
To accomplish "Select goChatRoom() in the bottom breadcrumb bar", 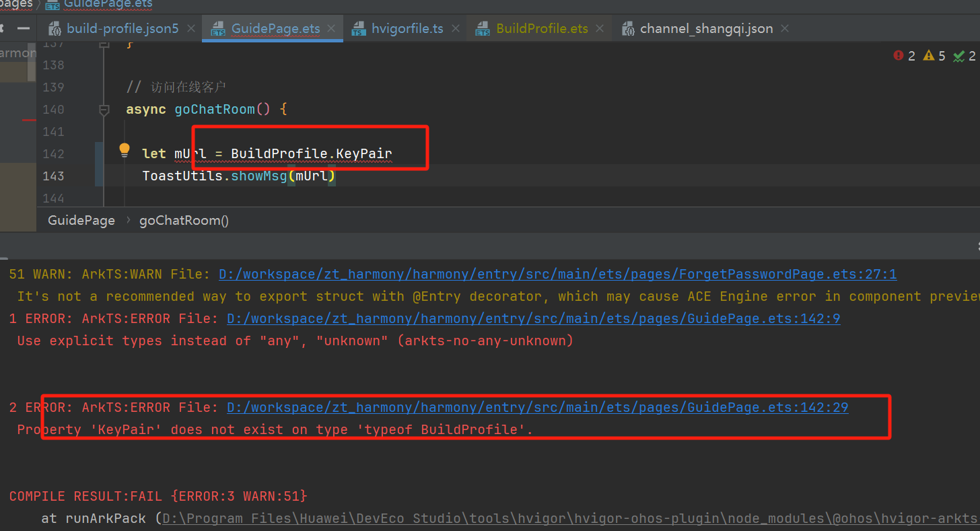I will point(184,221).
